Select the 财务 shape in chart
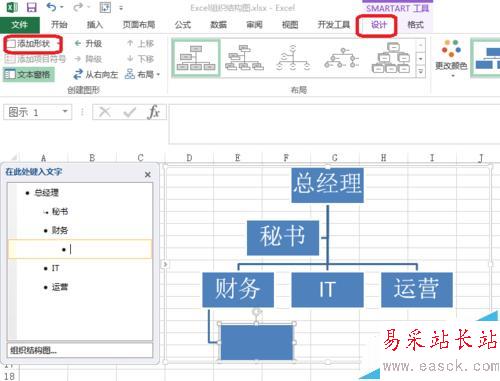Image resolution: width=500 pixels, height=381 pixels. click(238, 290)
